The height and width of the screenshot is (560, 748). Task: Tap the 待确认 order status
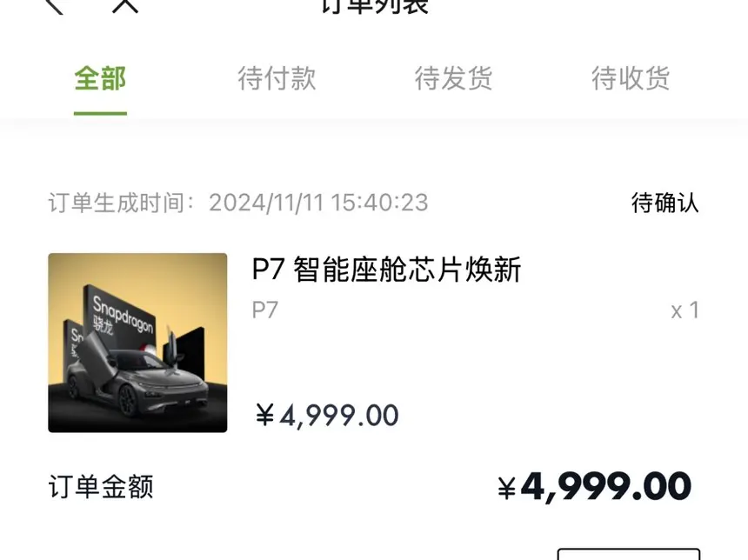point(665,203)
